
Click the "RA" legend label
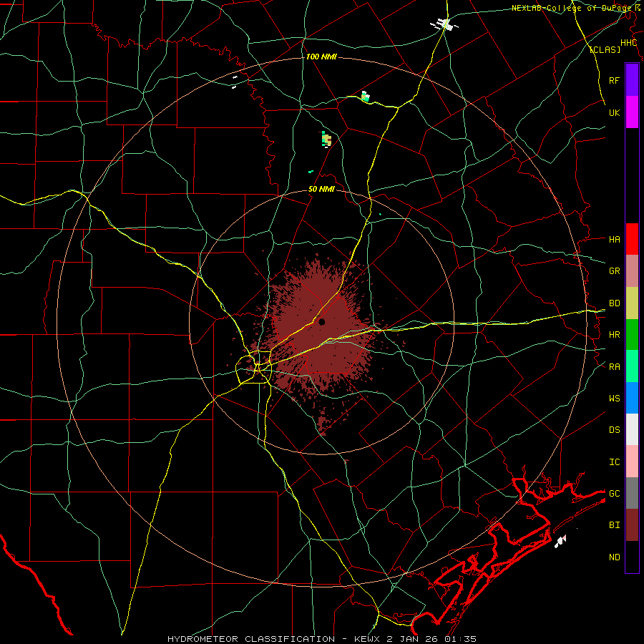coord(614,367)
